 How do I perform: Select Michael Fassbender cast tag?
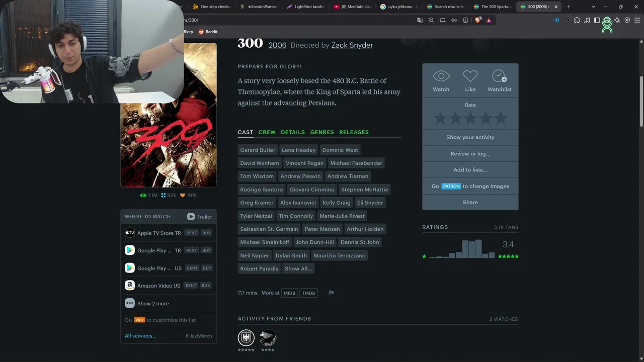[356, 163]
